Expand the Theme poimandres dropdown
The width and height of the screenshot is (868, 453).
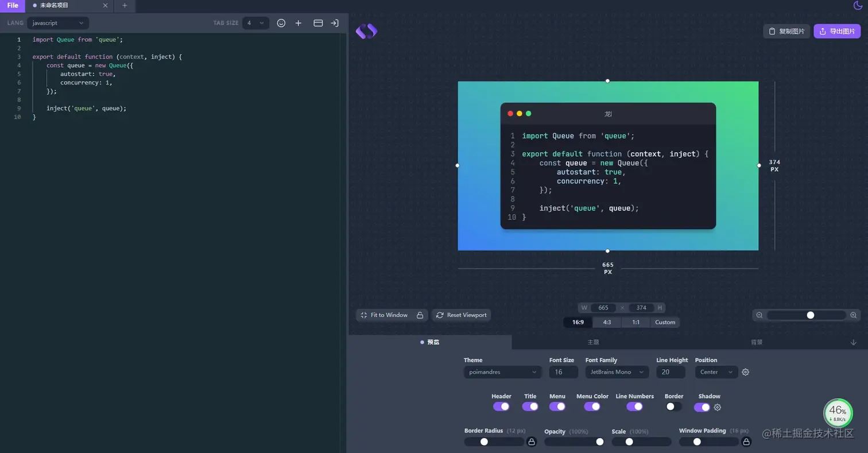pos(502,372)
